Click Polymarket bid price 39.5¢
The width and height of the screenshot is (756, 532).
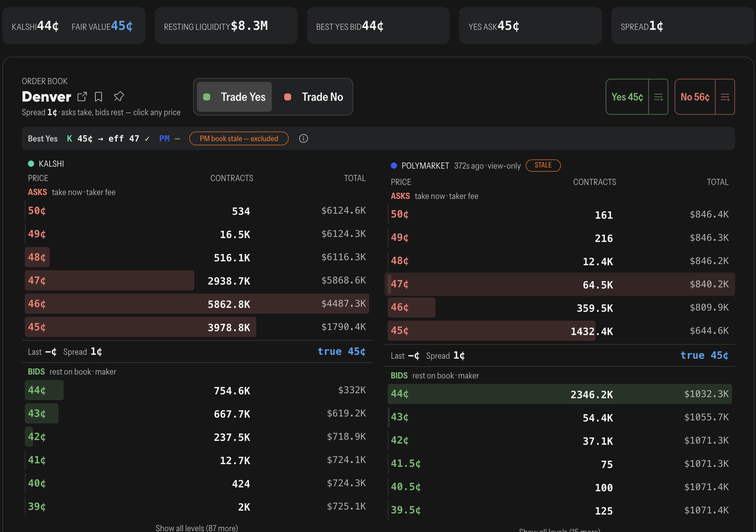(x=406, y=510)
